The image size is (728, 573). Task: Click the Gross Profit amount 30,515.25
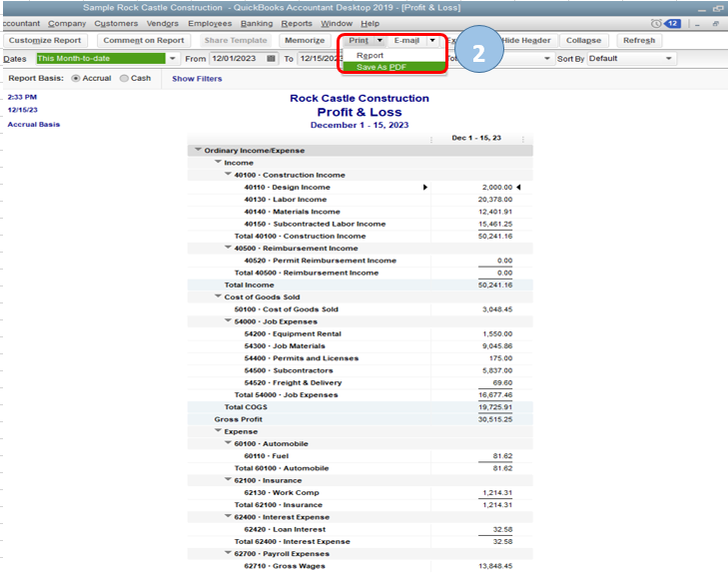click(495, 419)
